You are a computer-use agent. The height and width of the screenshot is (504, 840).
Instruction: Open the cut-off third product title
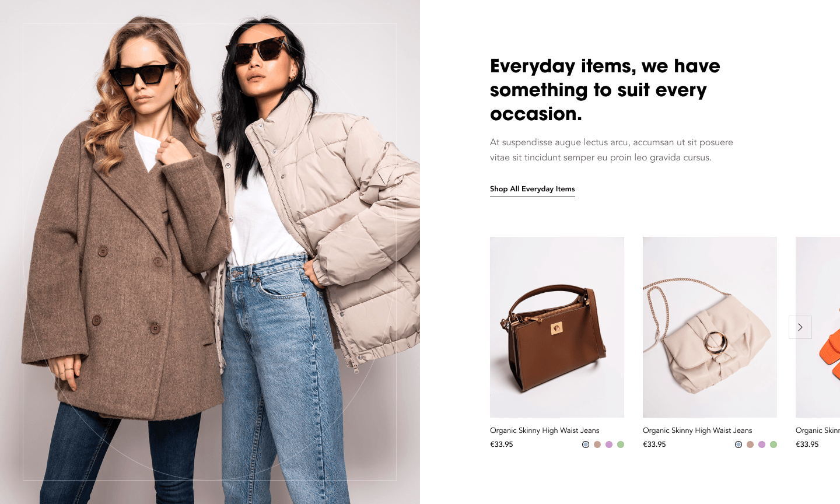click(x=818, y=430)
